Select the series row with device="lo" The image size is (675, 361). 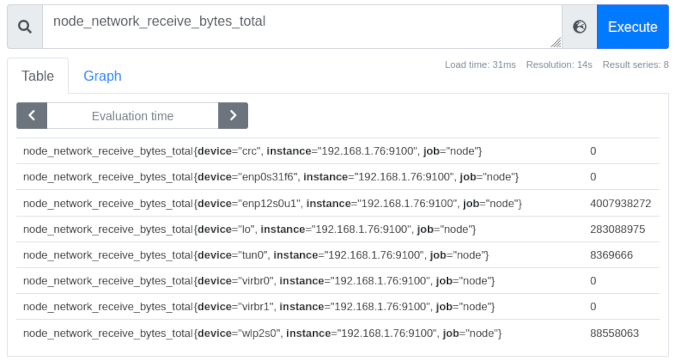tap(338, 229)
